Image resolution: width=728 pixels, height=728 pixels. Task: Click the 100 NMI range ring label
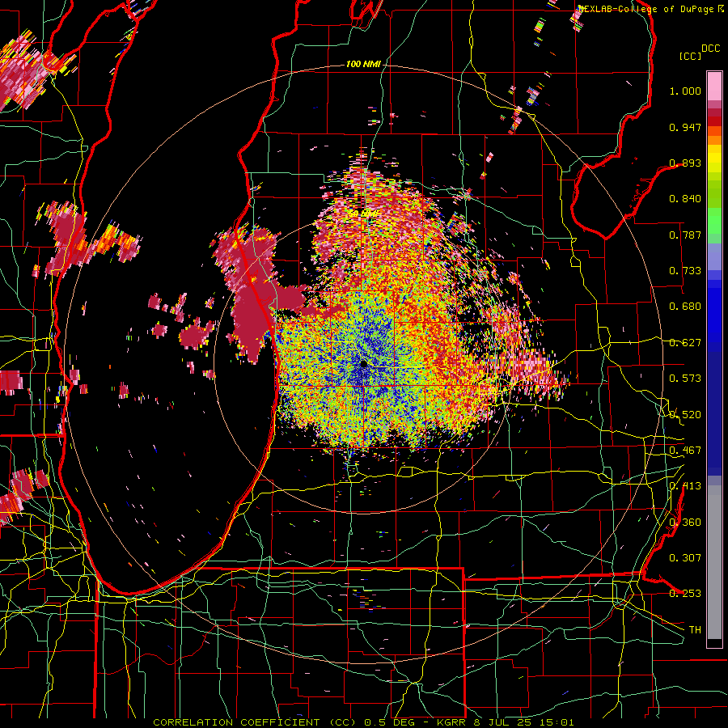tap(363, 64)
